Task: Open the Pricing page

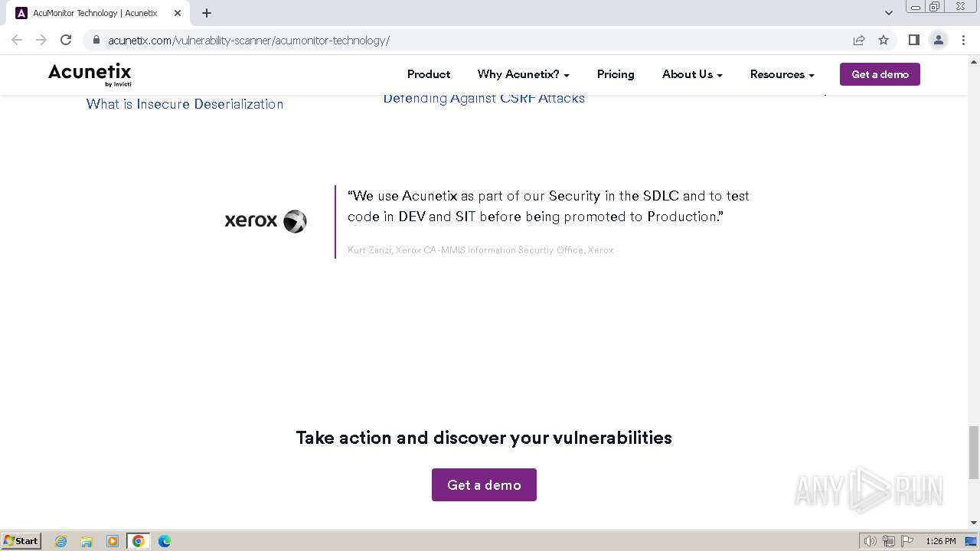Action: pos(616,74)
